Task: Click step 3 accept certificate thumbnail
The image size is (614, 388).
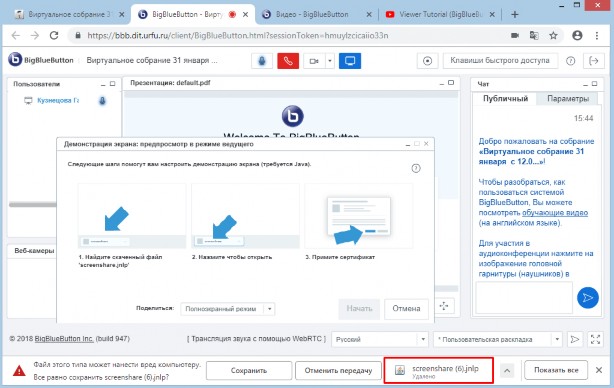Action: point(359,217)
